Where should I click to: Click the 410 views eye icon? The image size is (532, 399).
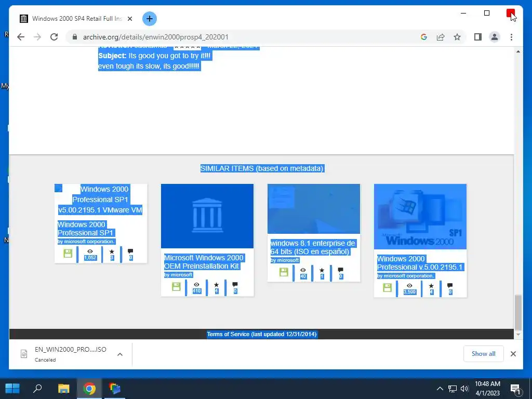[x=196, y=285]
